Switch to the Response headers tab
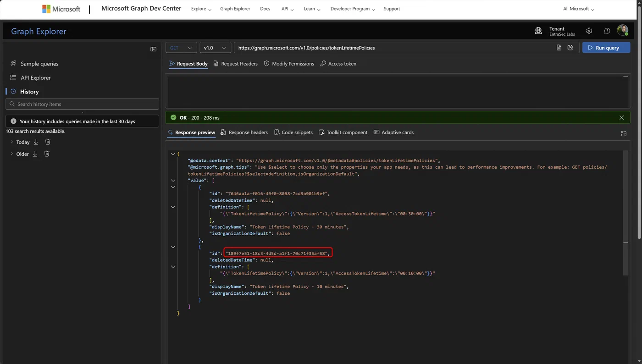Image resolution: width=642 pixels, height=364 pixels. 244,132
